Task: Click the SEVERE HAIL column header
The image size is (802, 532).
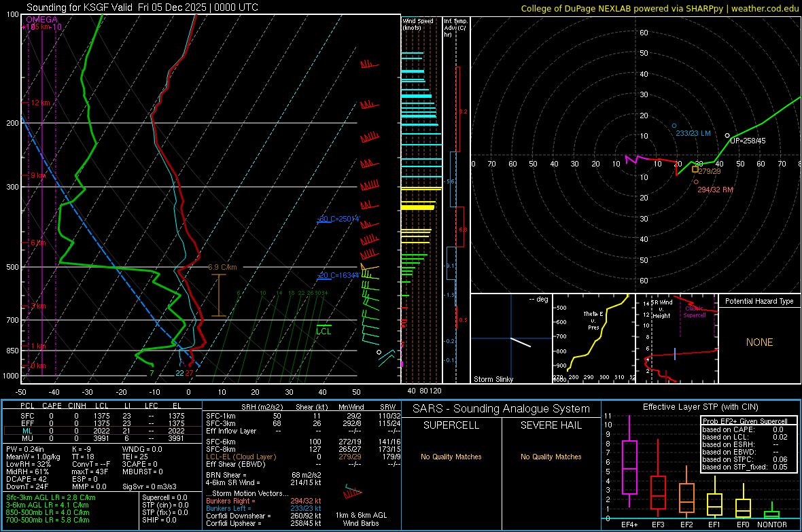Action: [x=551, y=425]
